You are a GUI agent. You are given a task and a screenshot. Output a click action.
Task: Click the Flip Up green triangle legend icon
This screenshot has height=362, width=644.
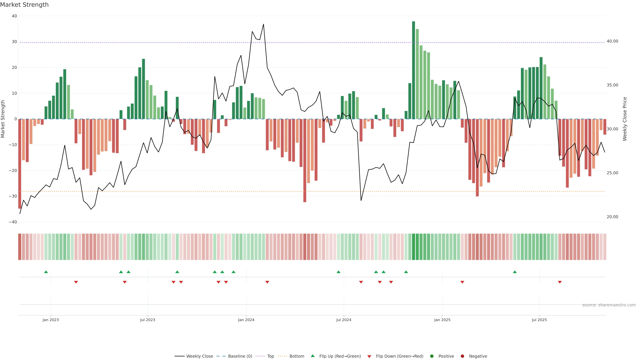tap(312, 356)
